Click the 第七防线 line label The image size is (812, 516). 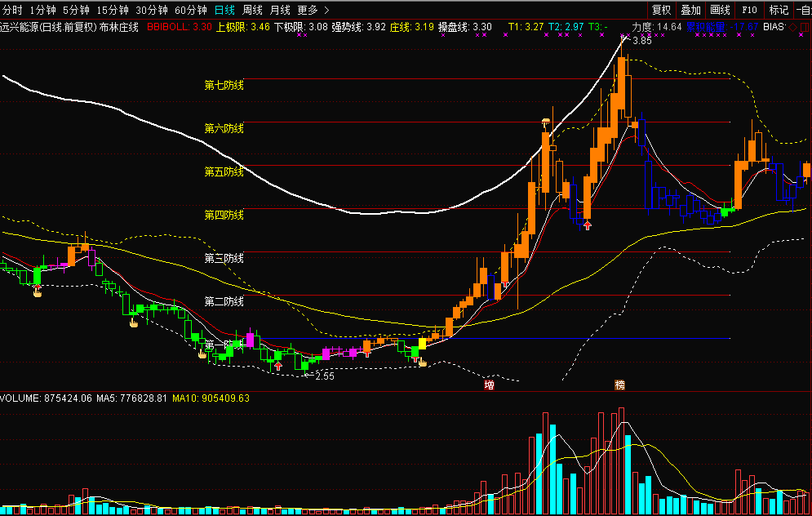[x=224, y=85]
